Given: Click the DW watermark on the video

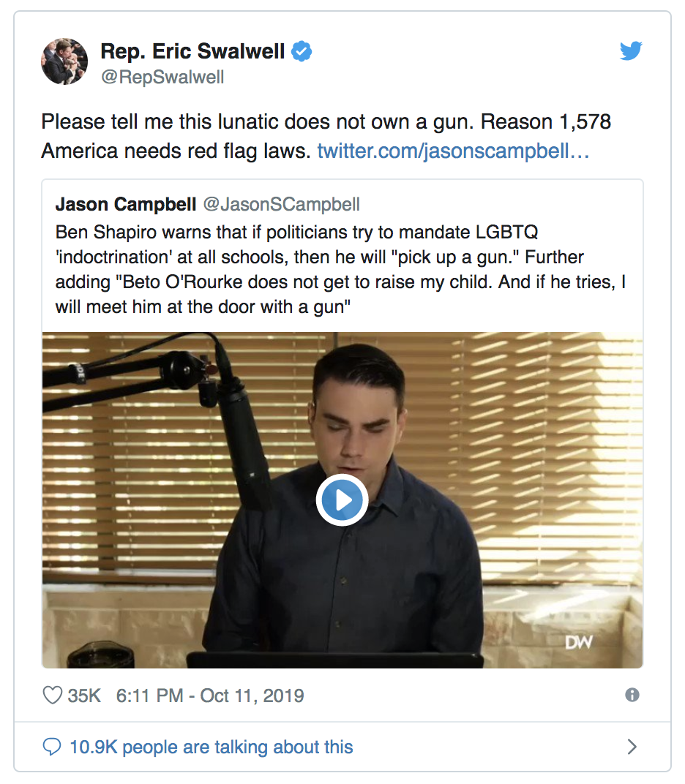Looking at the screenshot, I should coord(578,642).
